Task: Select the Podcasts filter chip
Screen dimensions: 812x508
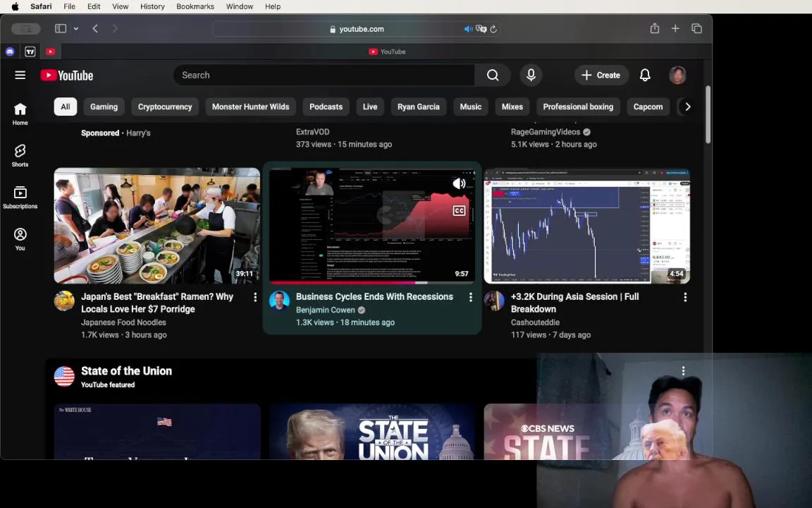Action: point(326,107)
